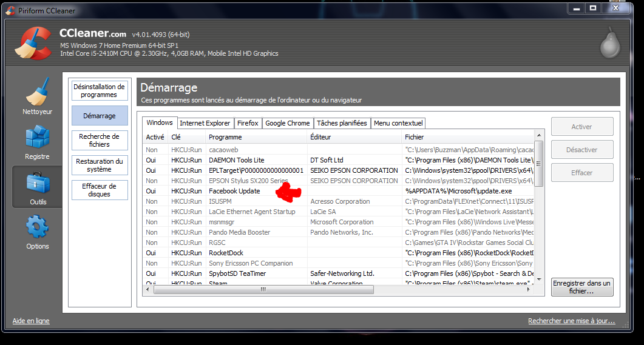The image size is (644, 345).
Task: Sort by the Programme column header
Action: [x=256, y=137]
